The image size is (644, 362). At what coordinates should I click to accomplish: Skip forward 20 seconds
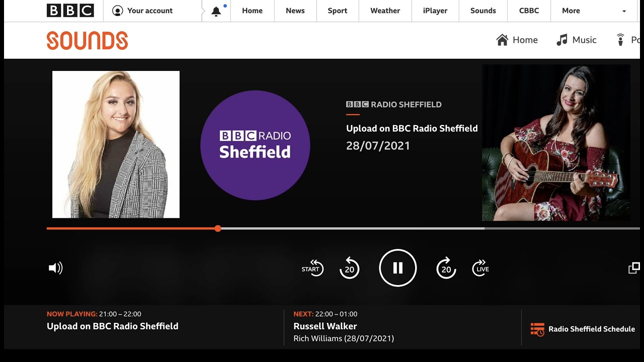[446, 268]
